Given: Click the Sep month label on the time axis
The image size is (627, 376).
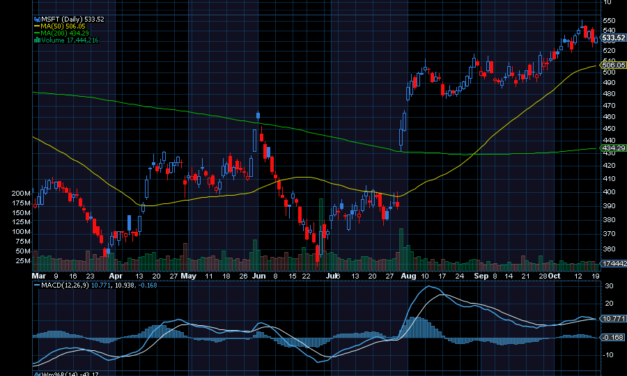Looking at the screenshot, I should point(481,276).
